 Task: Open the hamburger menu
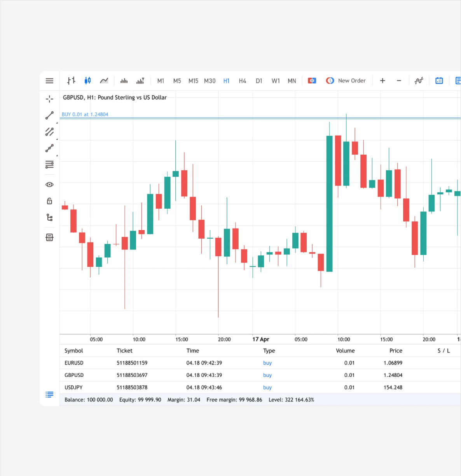(x=49, y=80)
